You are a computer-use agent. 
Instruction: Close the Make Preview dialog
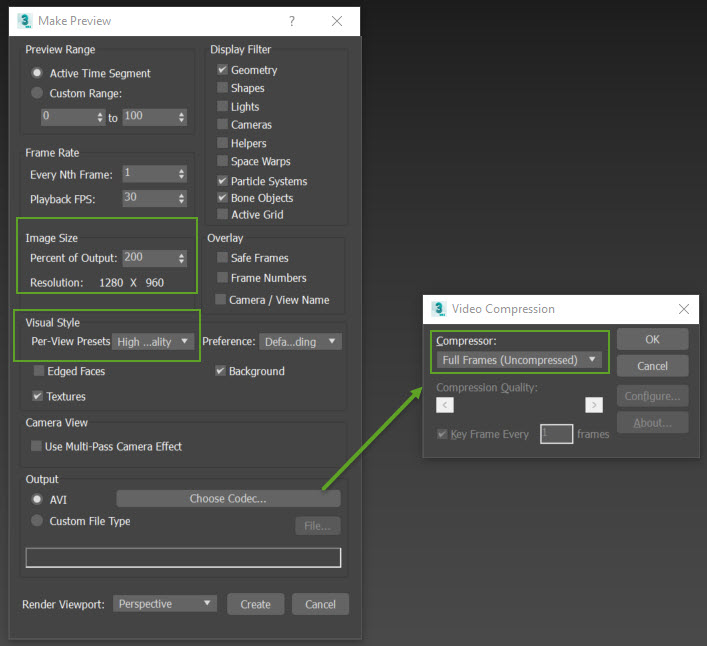click(337, 21)
